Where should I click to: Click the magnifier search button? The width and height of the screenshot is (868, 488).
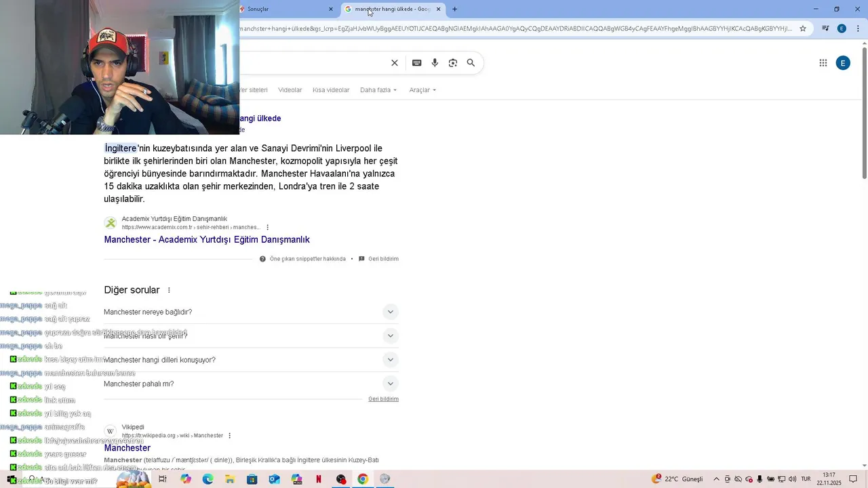pos(471,63)
